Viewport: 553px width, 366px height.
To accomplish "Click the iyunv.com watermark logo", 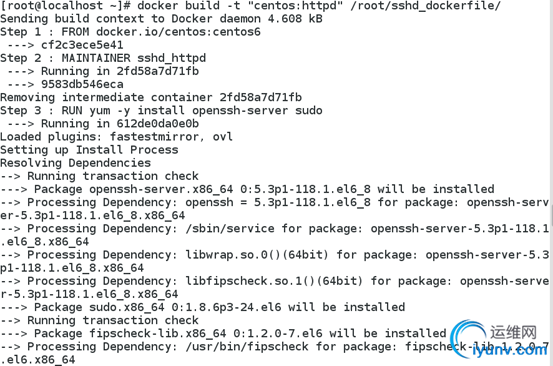I will [x=499, y=339].
